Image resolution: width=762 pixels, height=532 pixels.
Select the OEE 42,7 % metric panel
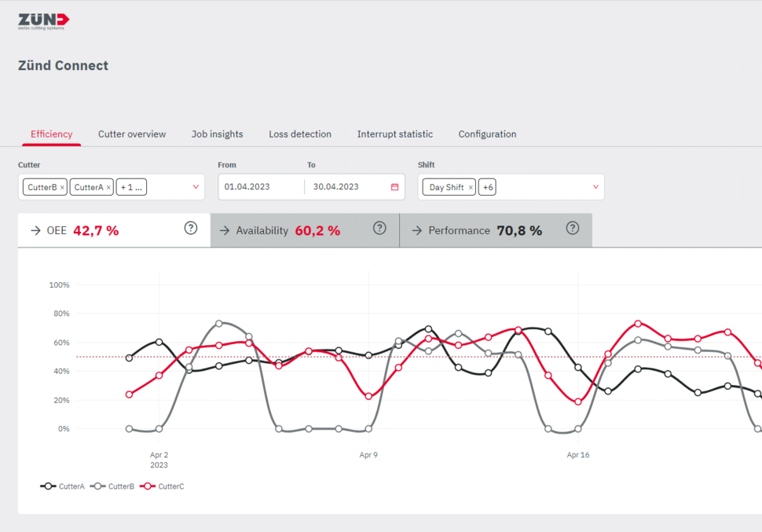114,230
